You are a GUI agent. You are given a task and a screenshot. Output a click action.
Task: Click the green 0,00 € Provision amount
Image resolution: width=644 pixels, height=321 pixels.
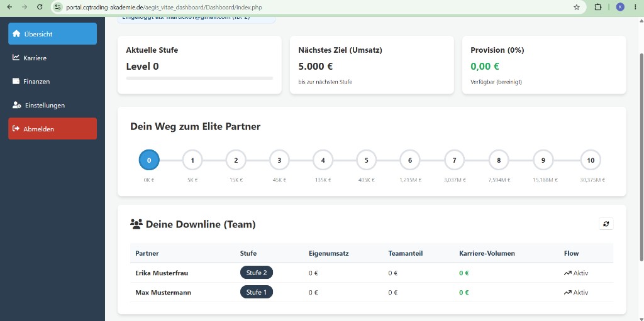(485, 66)
